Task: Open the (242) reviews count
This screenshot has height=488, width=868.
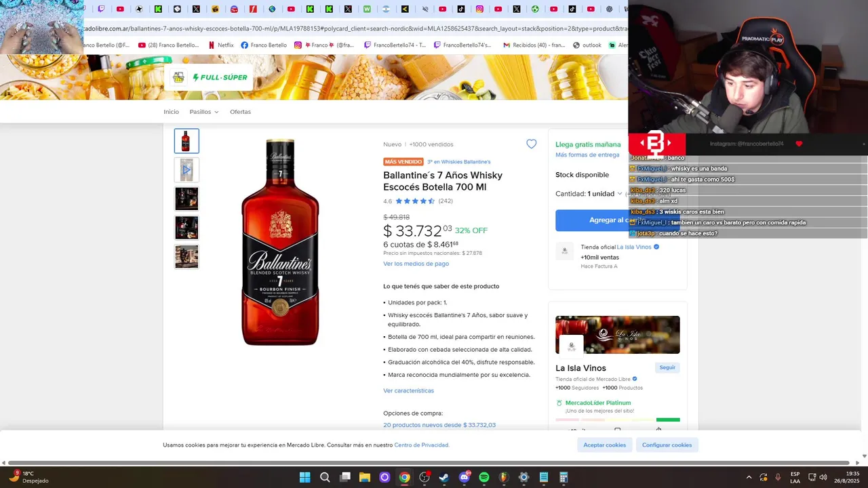Action: click(446, 201)
